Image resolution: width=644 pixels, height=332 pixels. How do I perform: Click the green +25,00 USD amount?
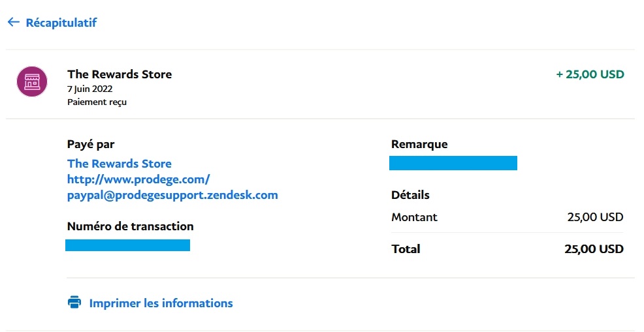(x=590, y=74)
